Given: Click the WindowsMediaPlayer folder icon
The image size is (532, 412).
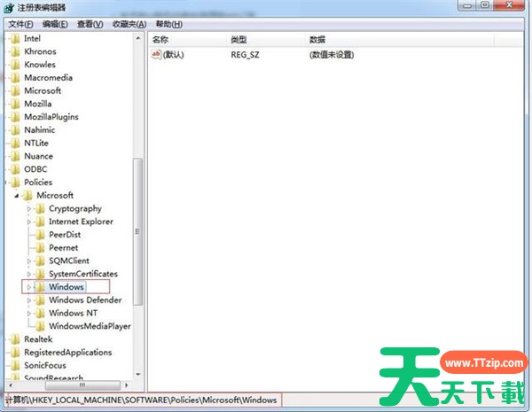Looking at the screenshot, I should [40, 326].
